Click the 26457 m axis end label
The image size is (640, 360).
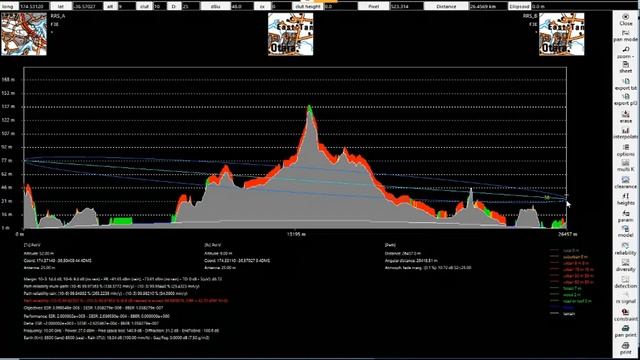[x=568, y=234]
